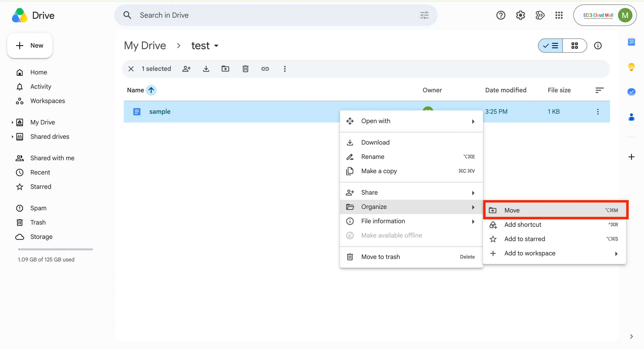
Task: Select Move in Organize submenu
Action: [x=555, y=210]
